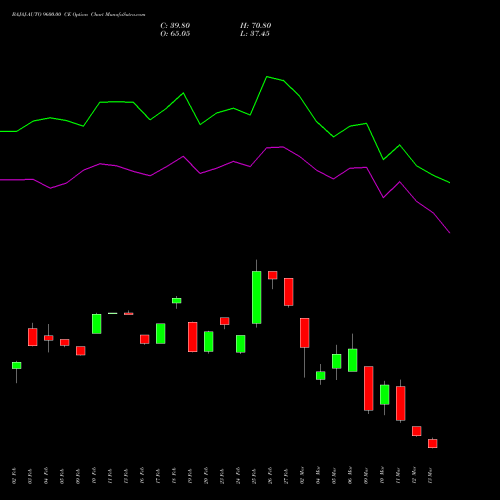The width and height of the screenshot is (500, 500).
Task: Select the red candle on 02 Mar
Action: click(305, 333)
